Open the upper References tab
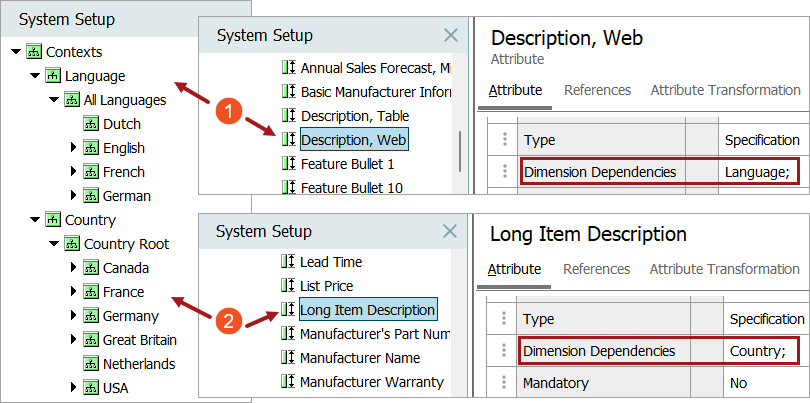The height and width of the screenshot is (403, 810). point(597,90)
